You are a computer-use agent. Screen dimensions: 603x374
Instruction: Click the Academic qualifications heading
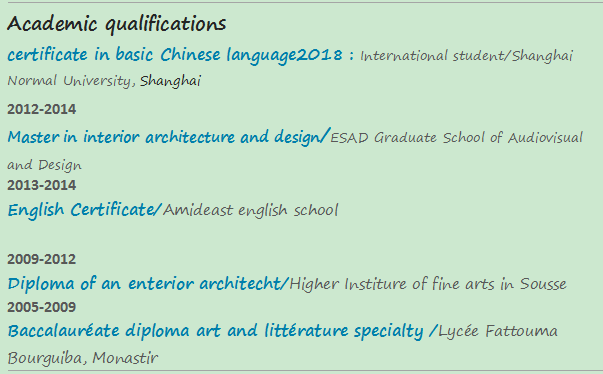(117, 24)
